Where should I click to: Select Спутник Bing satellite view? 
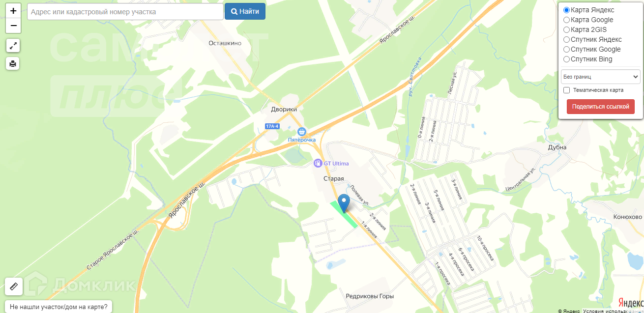point(566,59)
